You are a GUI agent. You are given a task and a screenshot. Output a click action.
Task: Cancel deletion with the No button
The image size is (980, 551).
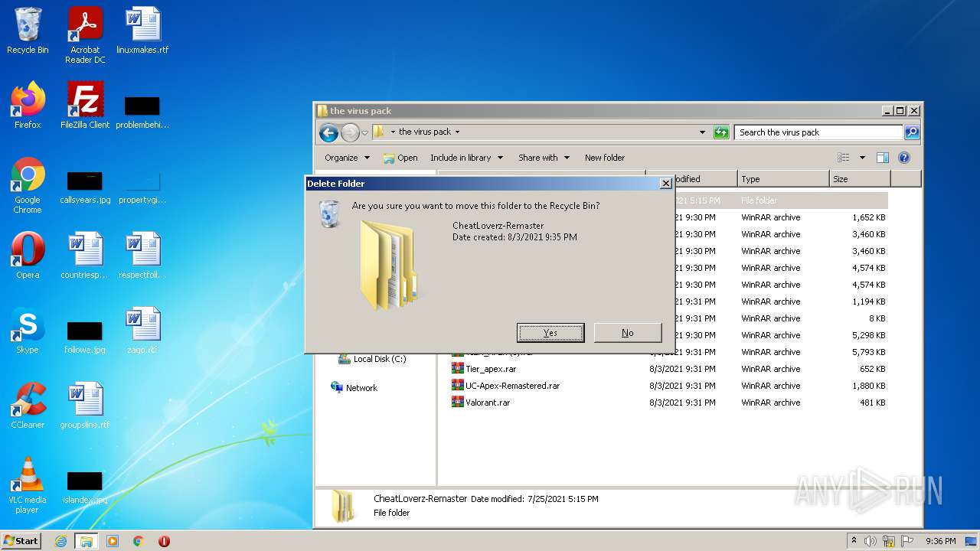click(x=628, y=333)
